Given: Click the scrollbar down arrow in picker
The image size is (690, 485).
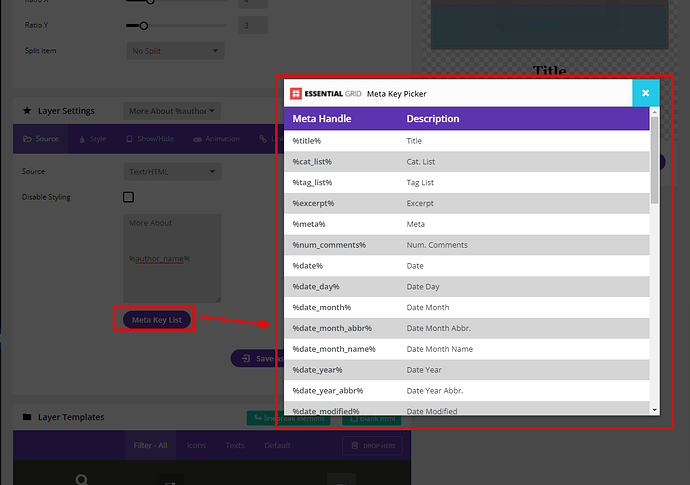Looking at the screenshot, I should click(x=654, y=410).
